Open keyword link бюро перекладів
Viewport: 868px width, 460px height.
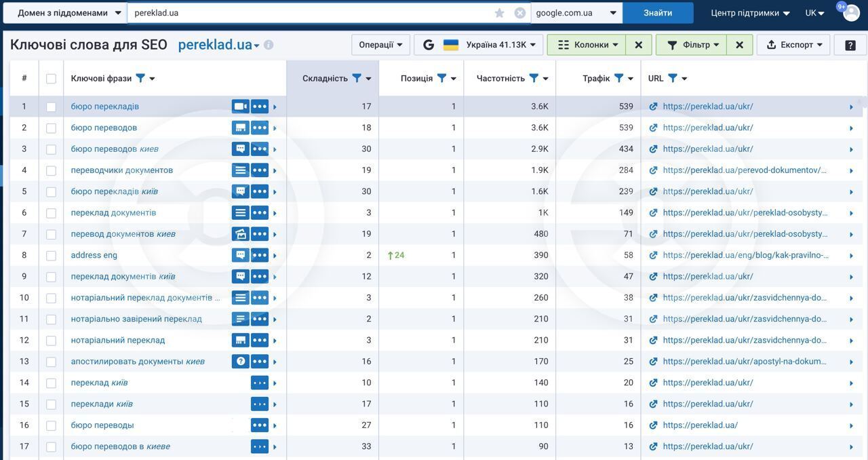105,107
